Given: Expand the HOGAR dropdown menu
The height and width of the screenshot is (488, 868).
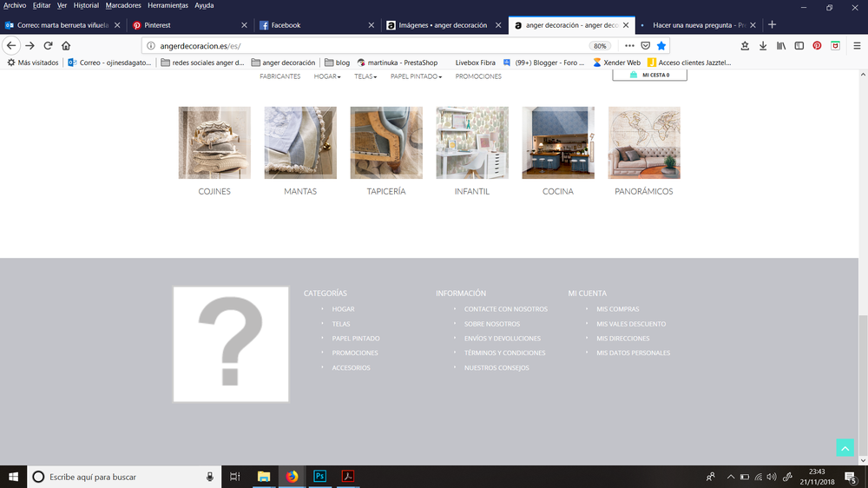Looking at the screenshot, I should coord(327,76).
